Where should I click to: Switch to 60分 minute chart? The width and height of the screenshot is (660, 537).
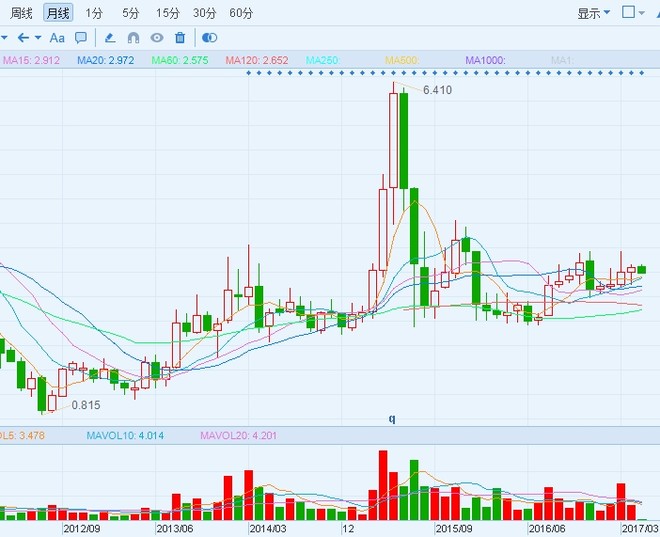241,13
